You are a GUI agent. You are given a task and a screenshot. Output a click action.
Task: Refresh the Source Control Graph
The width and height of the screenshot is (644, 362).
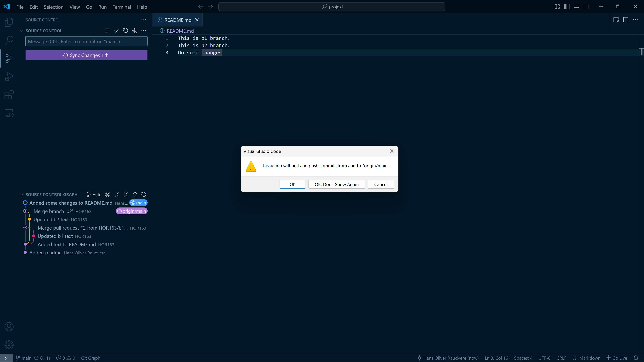click(x=144, y=194)
